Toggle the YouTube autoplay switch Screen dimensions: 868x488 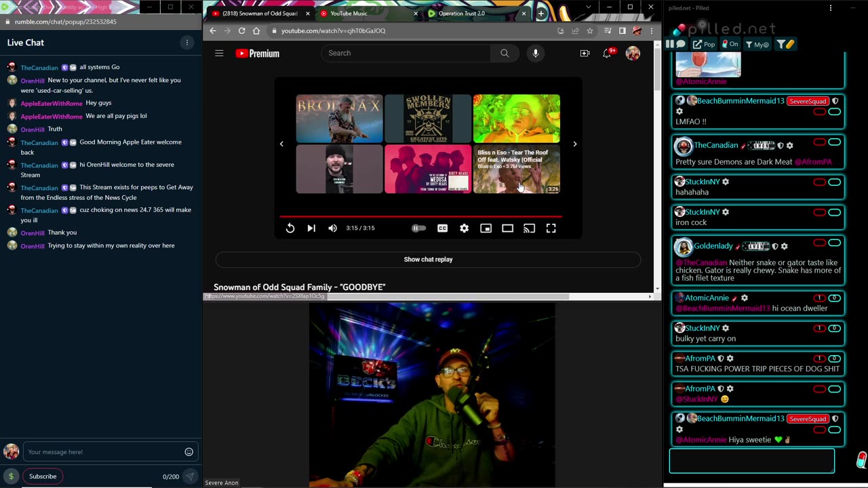point(419,228)
